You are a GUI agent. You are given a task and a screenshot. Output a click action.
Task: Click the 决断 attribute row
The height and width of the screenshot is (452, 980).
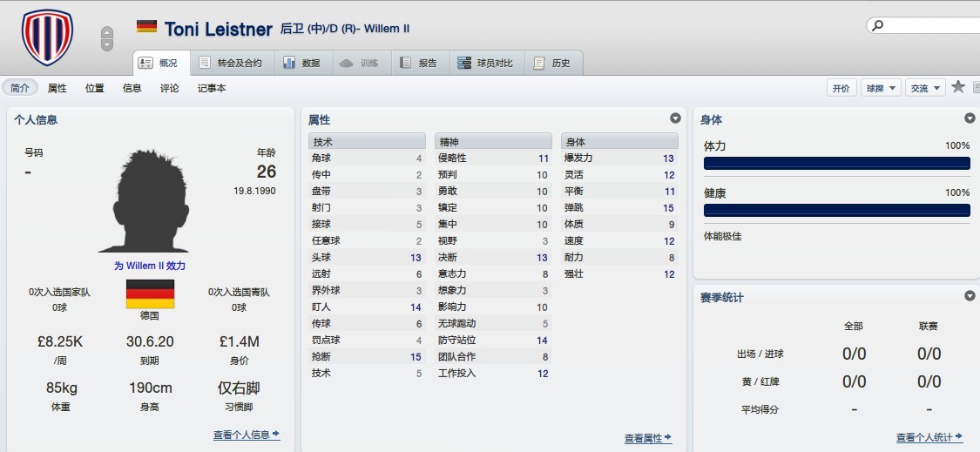click(x=493, y=258)
